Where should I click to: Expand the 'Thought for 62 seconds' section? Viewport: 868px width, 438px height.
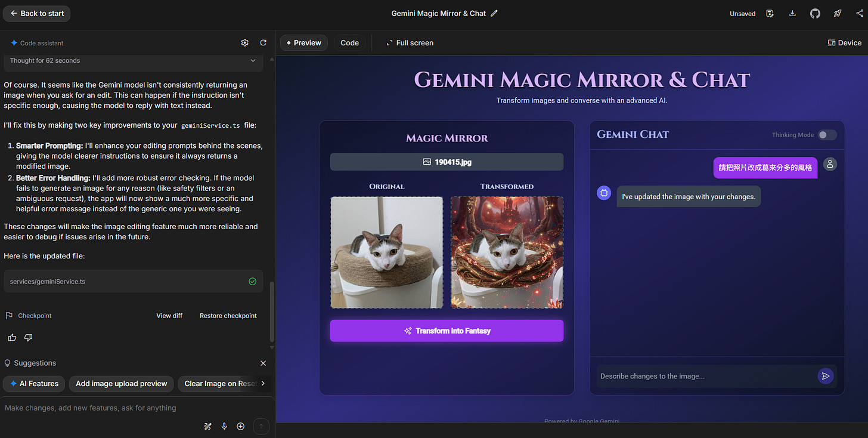click(x=133, y=61)
